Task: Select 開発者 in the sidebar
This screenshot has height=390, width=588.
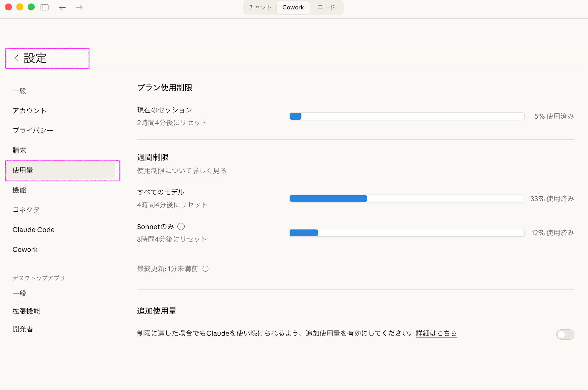Action: point(22,329)
